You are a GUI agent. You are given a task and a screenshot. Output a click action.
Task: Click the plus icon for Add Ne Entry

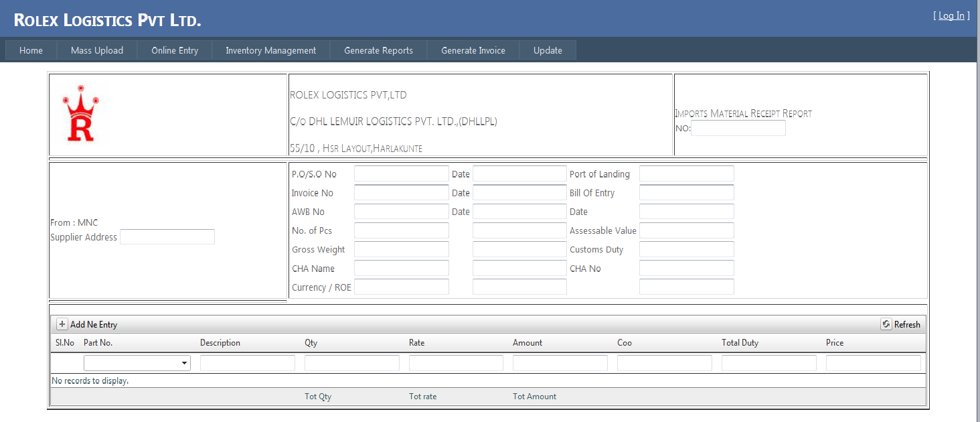point(62,324)
